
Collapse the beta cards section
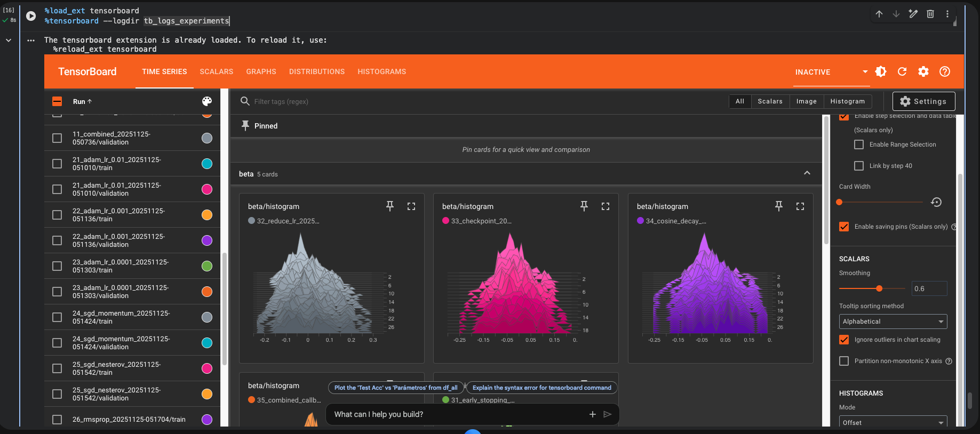tap(807, 173)
